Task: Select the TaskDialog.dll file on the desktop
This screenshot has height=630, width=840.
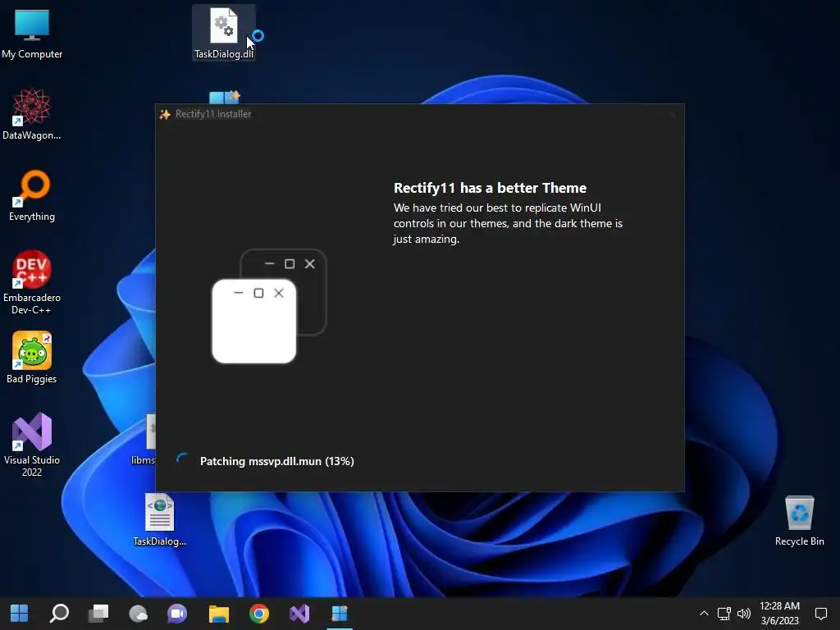Action: click(224, 33)
